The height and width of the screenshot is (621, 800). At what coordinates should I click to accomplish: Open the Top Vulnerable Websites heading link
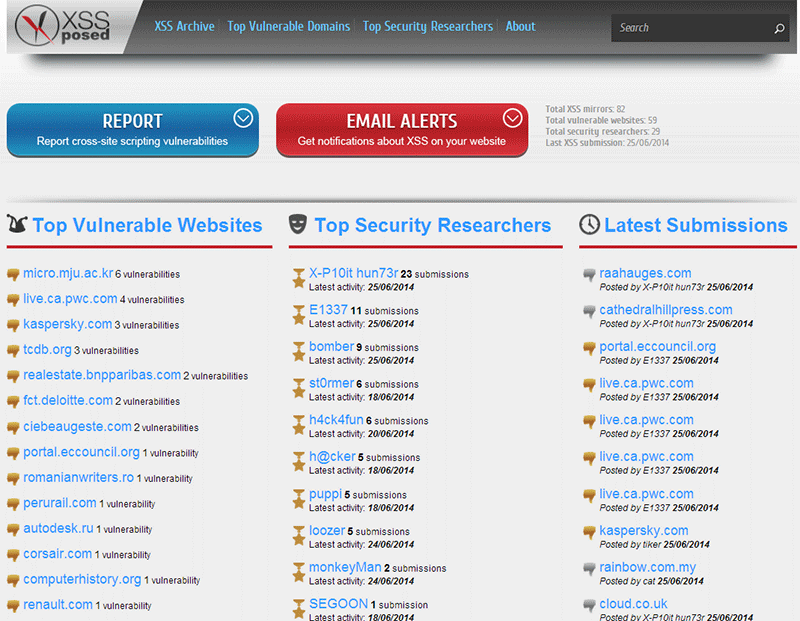[x=147, y=225]
